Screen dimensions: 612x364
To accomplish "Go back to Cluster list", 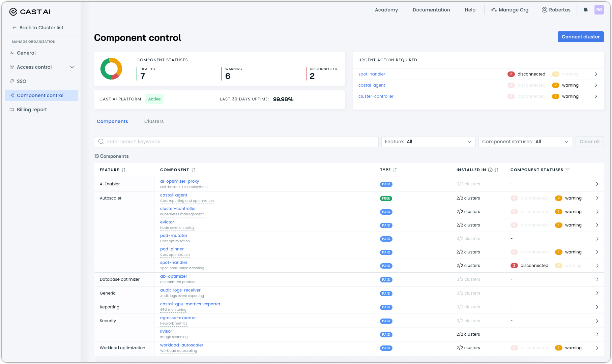I will point(38,28).
